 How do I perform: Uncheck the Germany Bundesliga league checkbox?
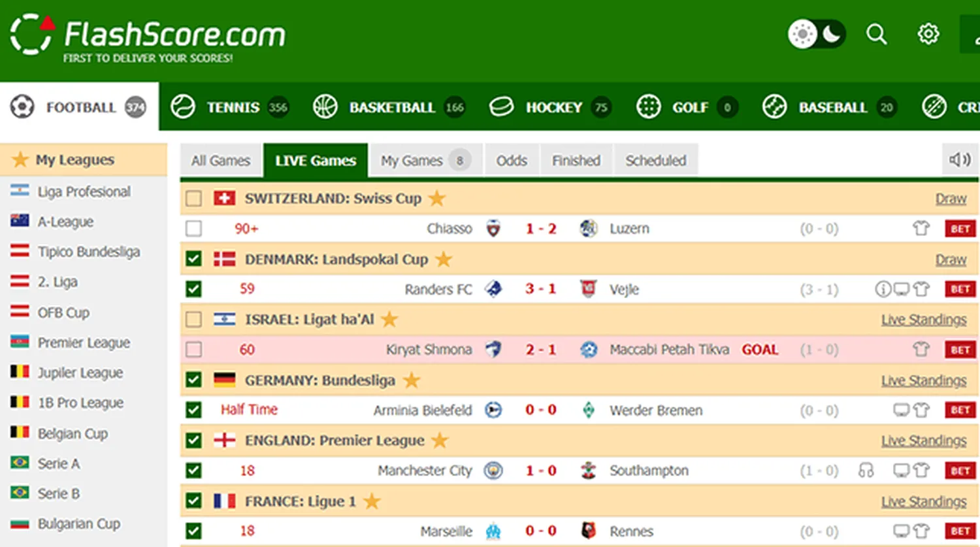193,380
